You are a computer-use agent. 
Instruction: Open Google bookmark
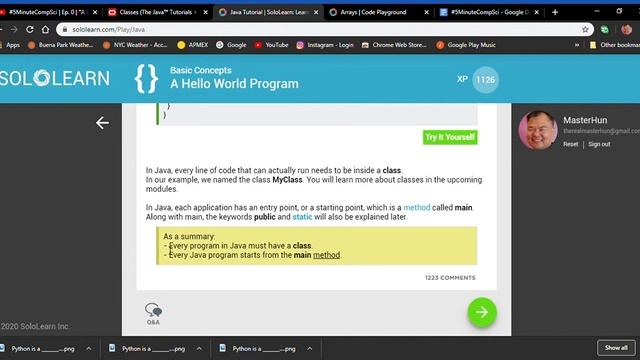tap(231, 45)
